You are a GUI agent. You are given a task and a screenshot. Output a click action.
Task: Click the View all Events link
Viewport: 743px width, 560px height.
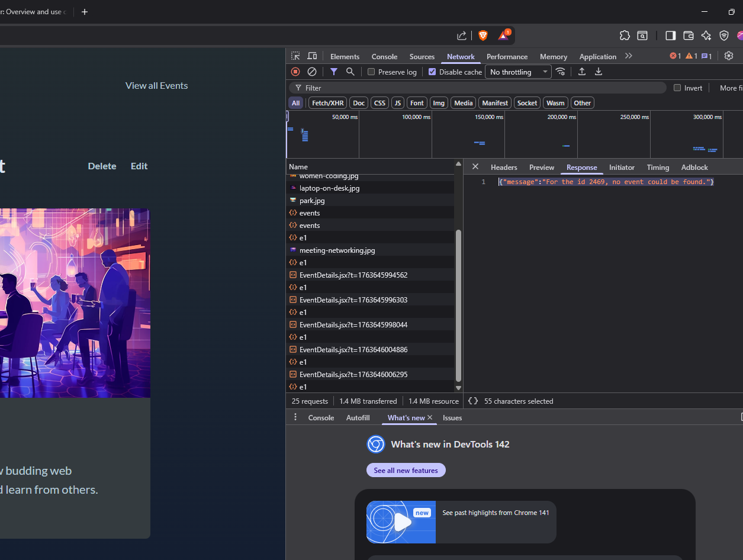pos(156,85)
